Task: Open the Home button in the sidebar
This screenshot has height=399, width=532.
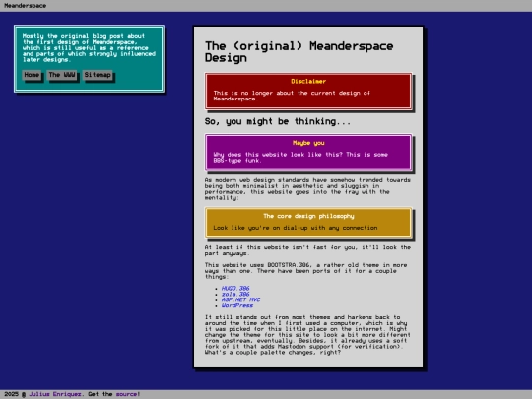Action: click(32, 75)
